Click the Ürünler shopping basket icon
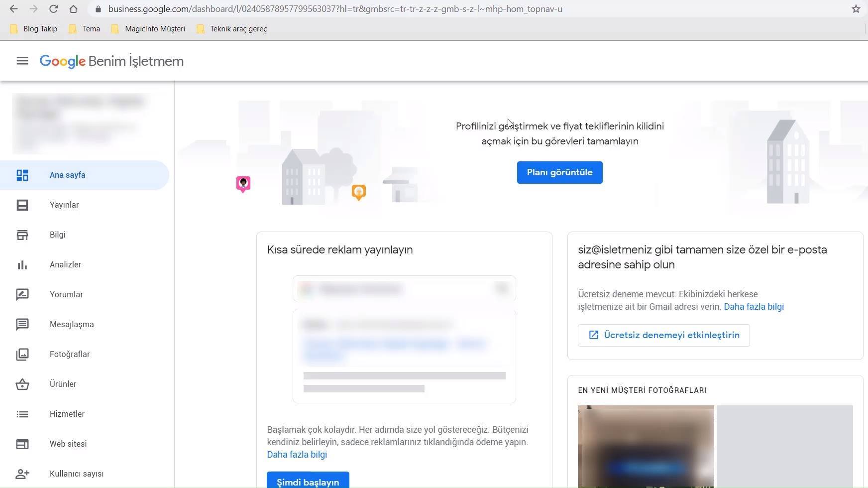 22,384
